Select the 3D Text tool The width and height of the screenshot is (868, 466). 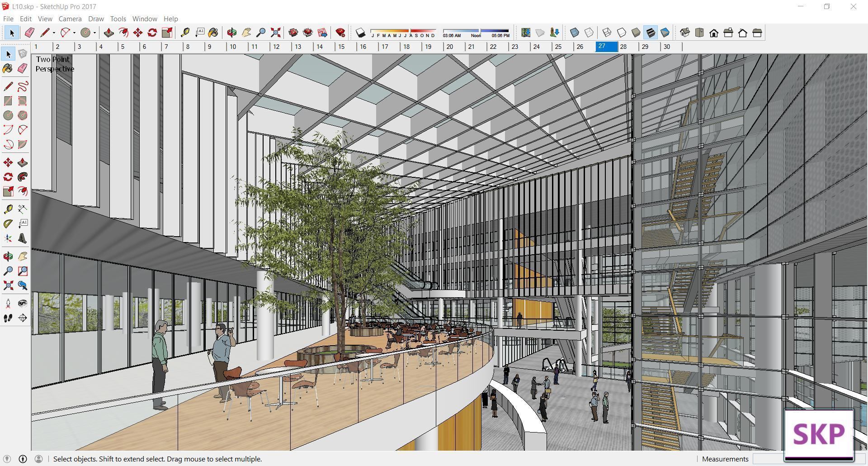[x=23, y=238]
